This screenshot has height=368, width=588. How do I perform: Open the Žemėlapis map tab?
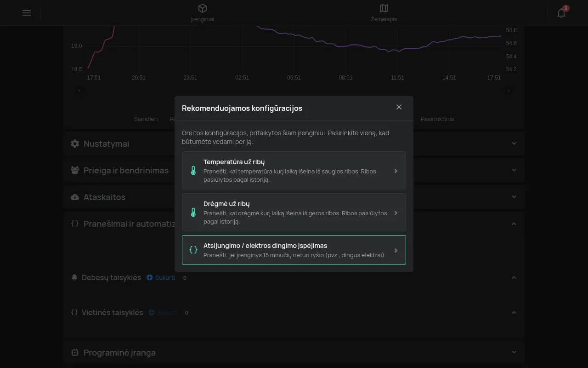click(384, 13)
